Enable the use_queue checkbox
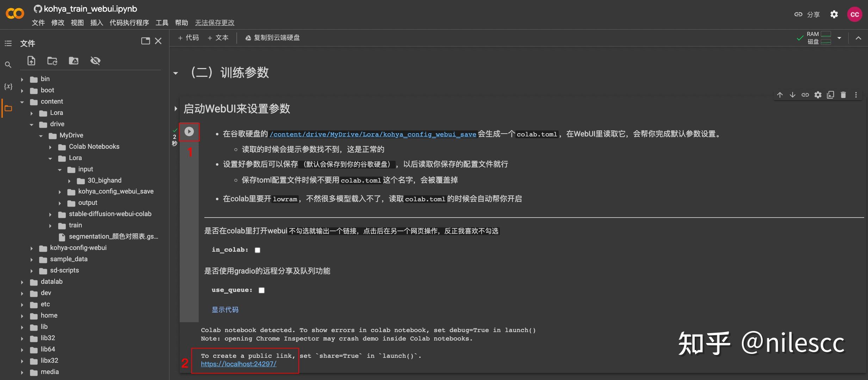868x380 pixels. (x=261, y=290)
